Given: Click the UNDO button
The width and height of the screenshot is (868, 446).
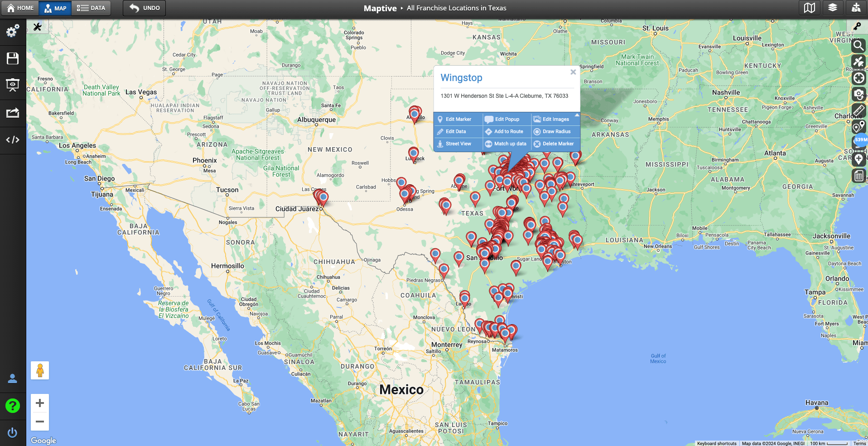Looking at the screenshot, I should tap(145, 8).
